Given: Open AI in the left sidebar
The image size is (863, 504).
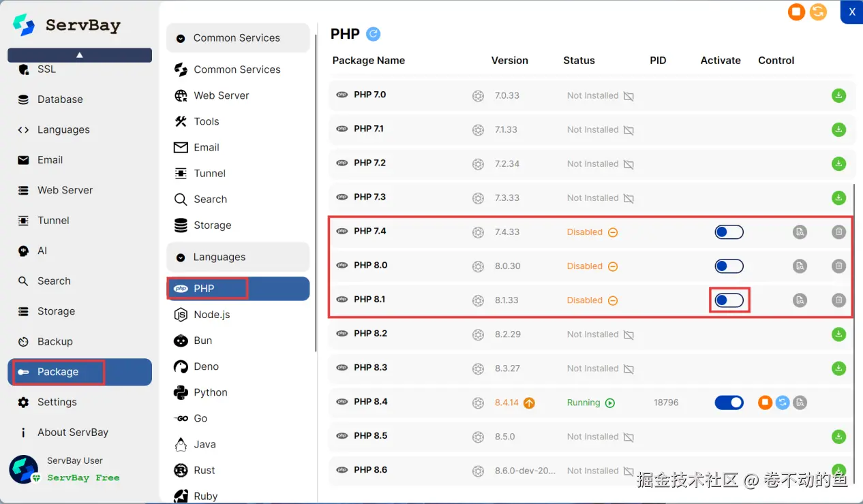Looking at the screenshot, I should [x=80, y=251].
